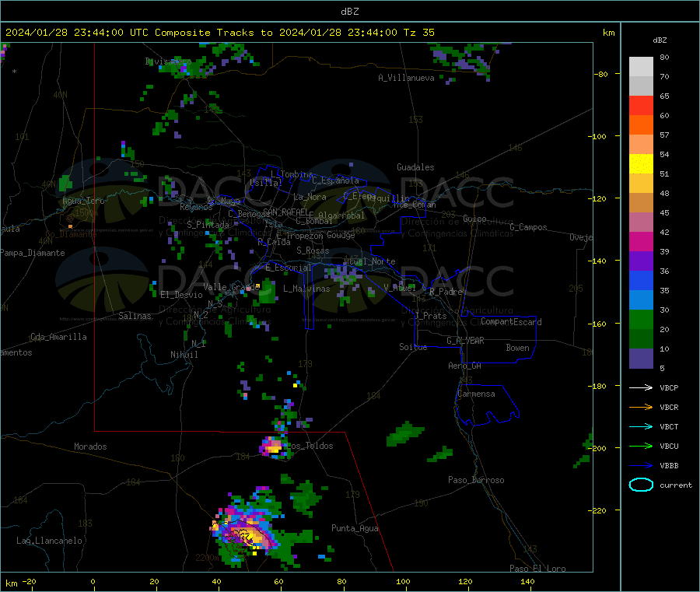
Task: Click the green VBCU arrow in legend
Action: point(641,446)
